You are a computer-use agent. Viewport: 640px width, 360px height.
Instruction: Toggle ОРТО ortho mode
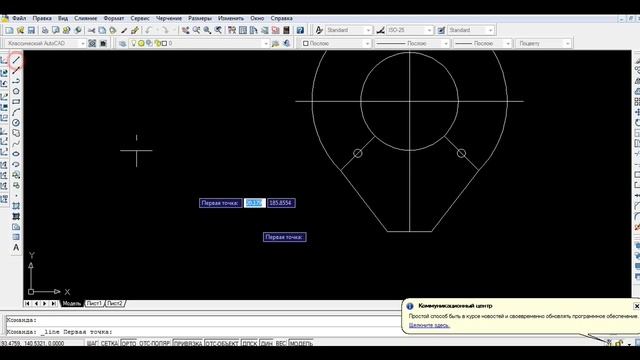pos(129,343)
